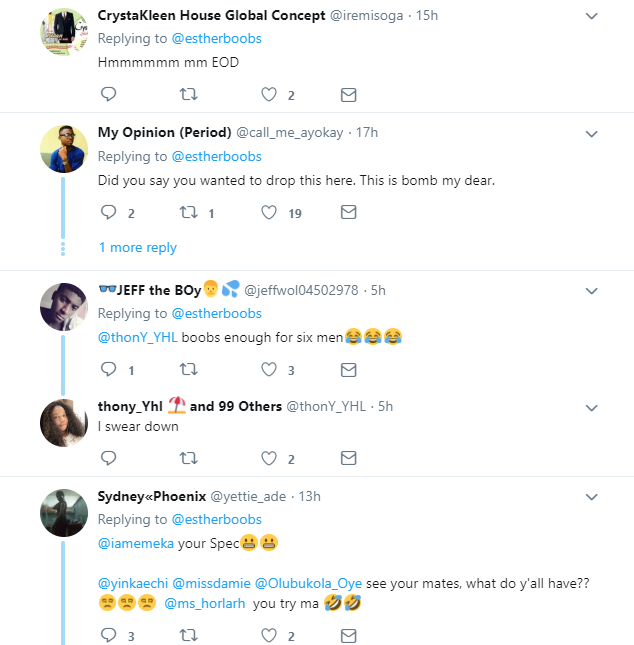Open Sydney«Phoenix profile avatar
Viewport: 634px width, 645px height.
tap(64, 513)
